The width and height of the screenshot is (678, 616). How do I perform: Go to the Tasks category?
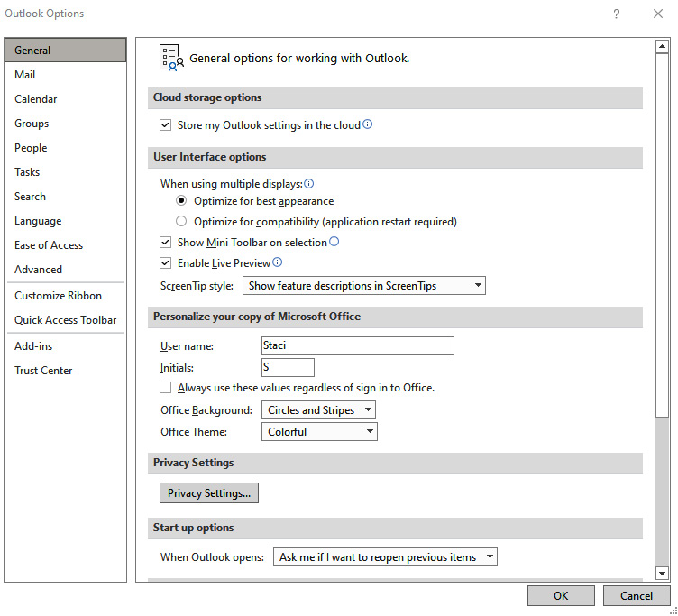65,171
